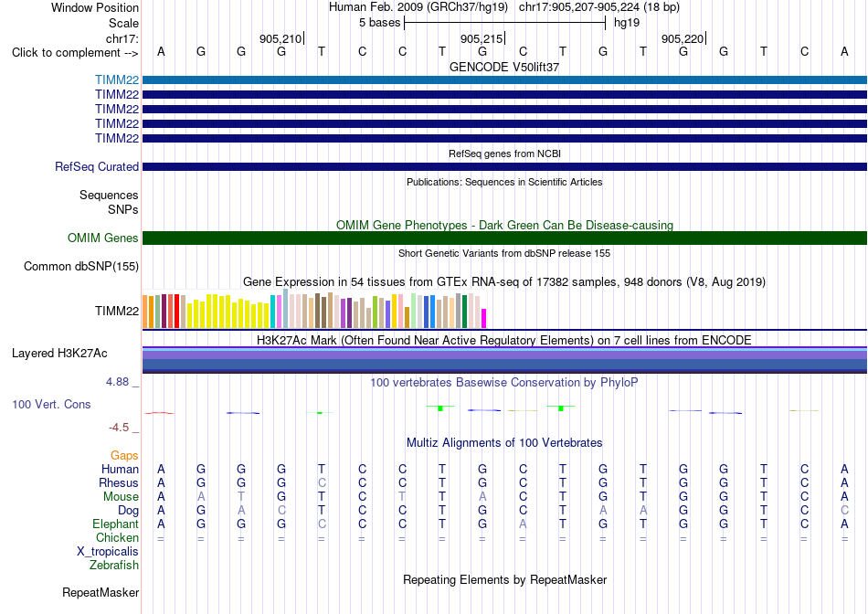Select the OMIM Genes track label
The width and height of the screenshot is (868, 614).
click(102, 238)
